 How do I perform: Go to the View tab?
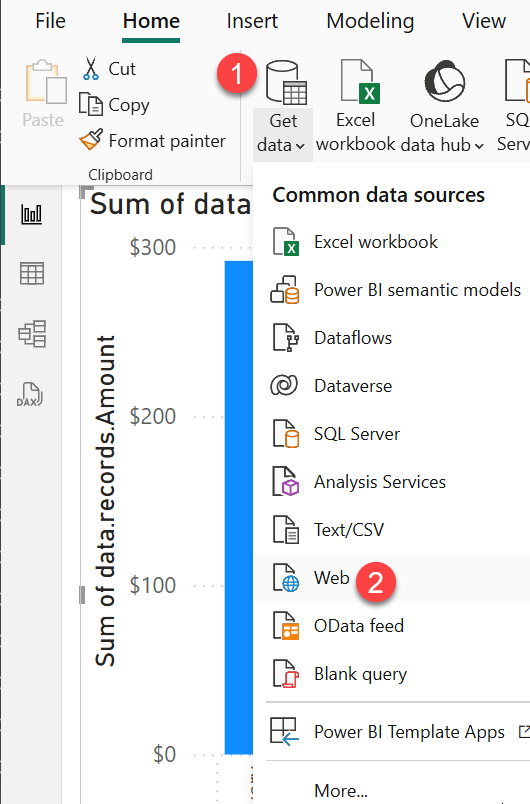click(x=483, y=21)
